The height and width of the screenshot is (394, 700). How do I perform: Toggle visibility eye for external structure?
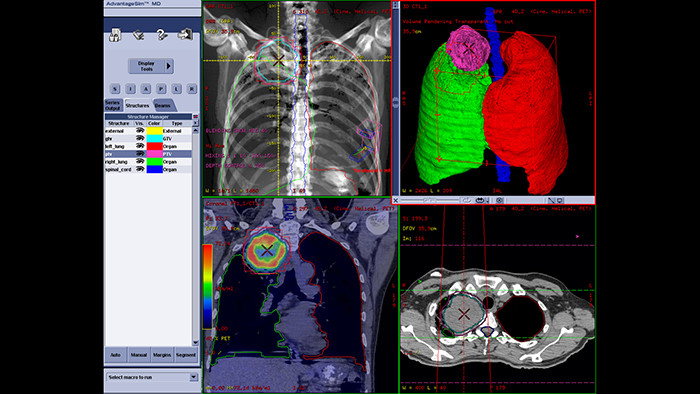(140, 131)
